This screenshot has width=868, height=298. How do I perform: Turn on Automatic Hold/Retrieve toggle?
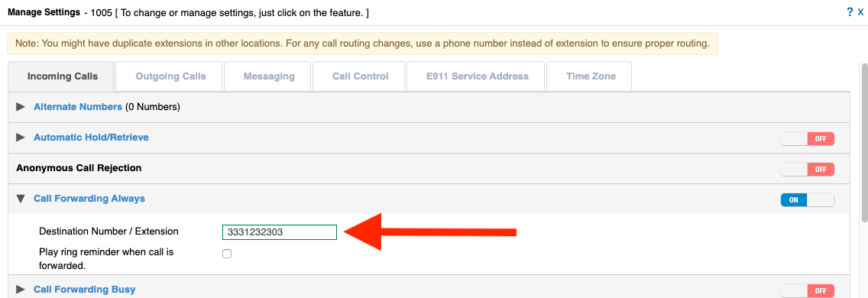pos(807,138)
